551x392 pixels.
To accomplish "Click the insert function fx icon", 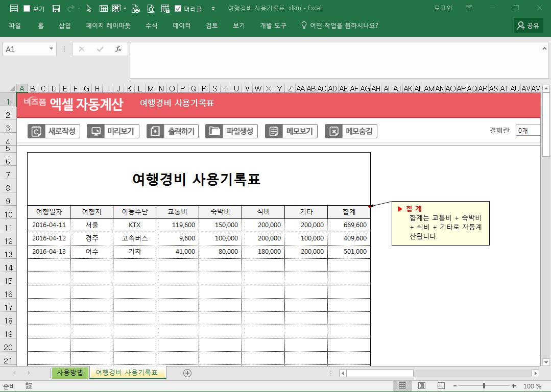I will (x=118, y=49).
